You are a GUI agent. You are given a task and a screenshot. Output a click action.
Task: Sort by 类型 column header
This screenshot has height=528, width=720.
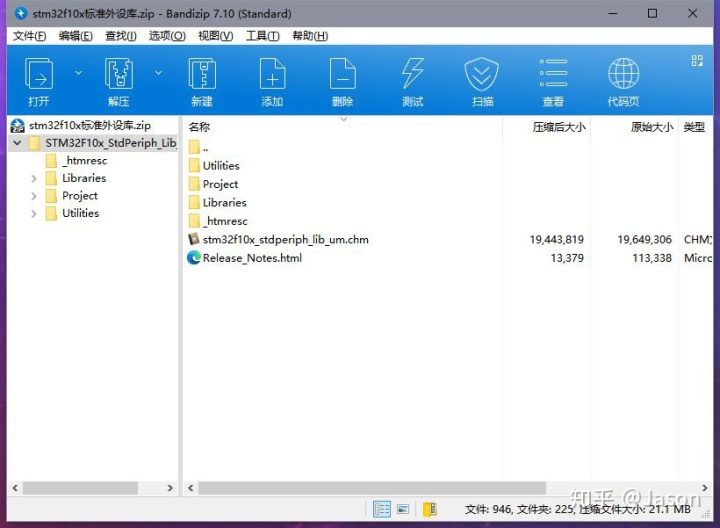[694, 127]
